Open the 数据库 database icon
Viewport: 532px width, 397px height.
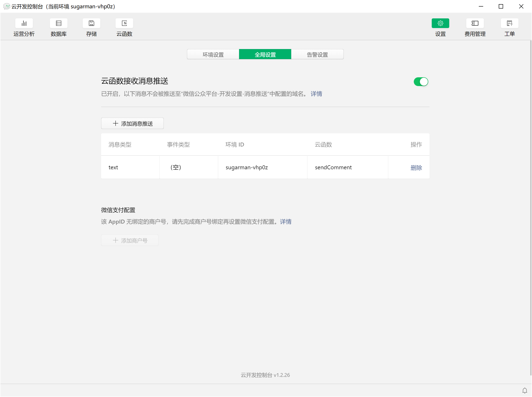[x=58, y=23]
